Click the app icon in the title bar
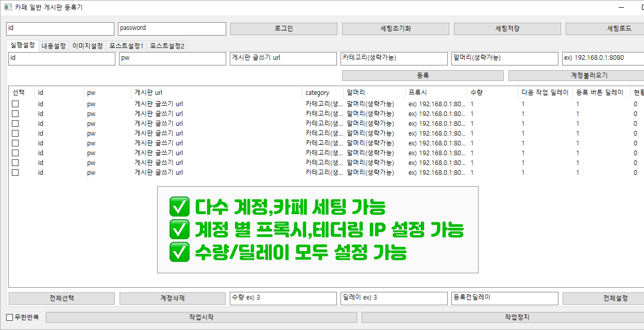The height and width of the screenshot is (330, 644). (8, 8)
